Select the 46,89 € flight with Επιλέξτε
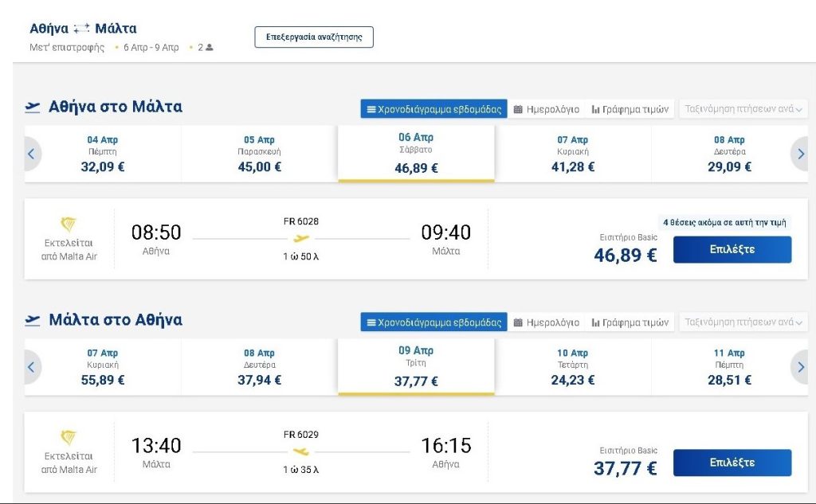 (732, 250)
